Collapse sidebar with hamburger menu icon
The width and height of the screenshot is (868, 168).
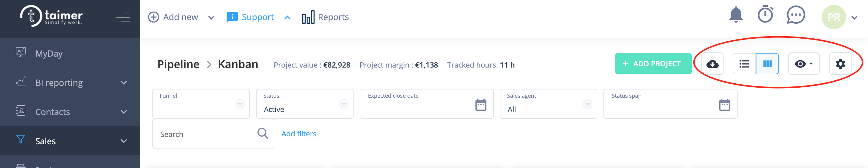123,17
